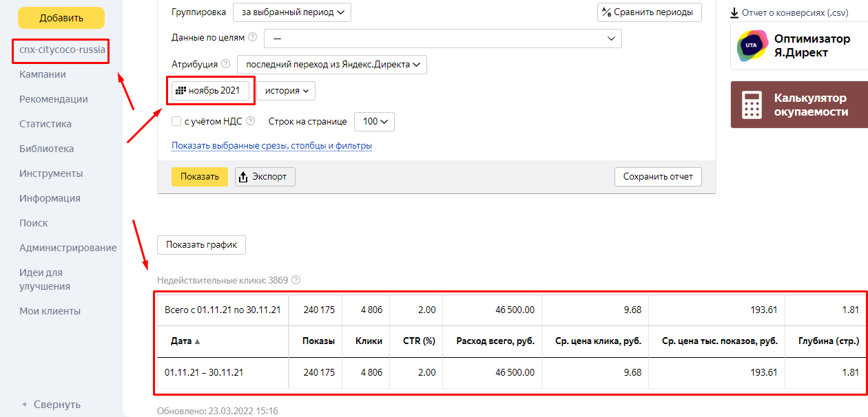Click the Экспорт button
868x417 pixels.
pos(265,177)
